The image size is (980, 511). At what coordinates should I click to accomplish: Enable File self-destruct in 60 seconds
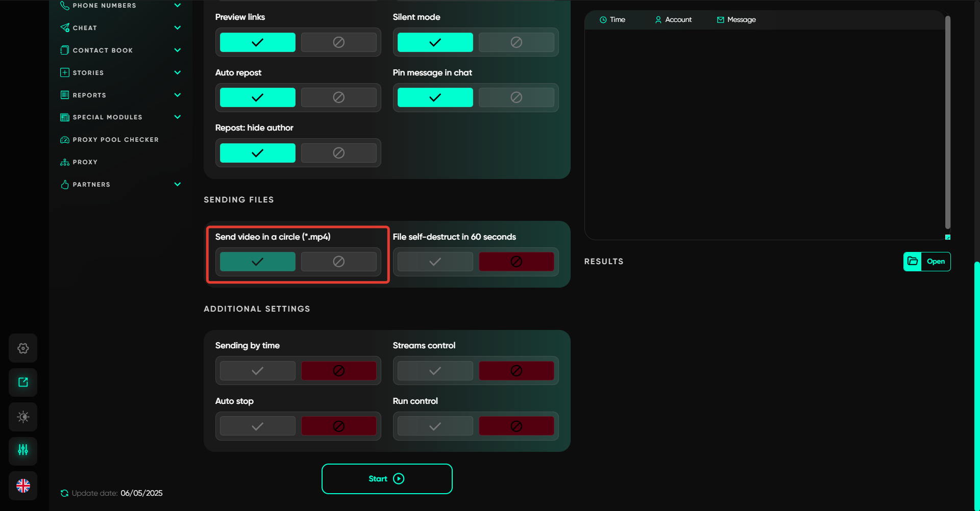tap(435, 262)
